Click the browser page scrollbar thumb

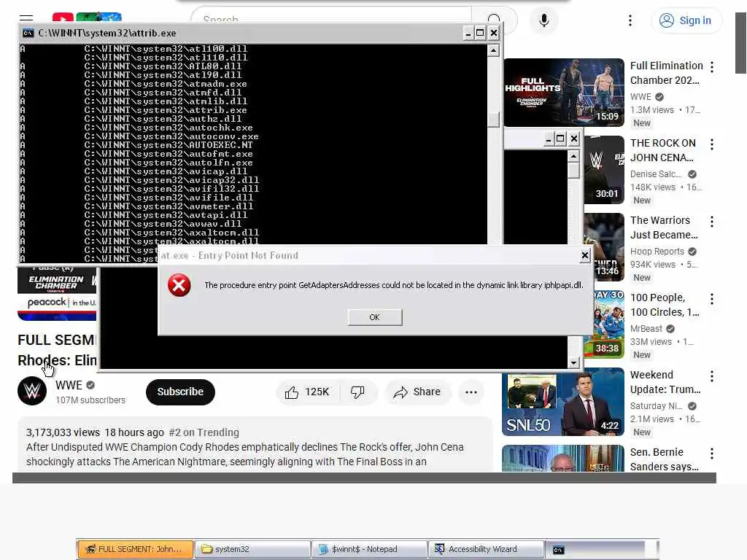(x=740, y=43)
